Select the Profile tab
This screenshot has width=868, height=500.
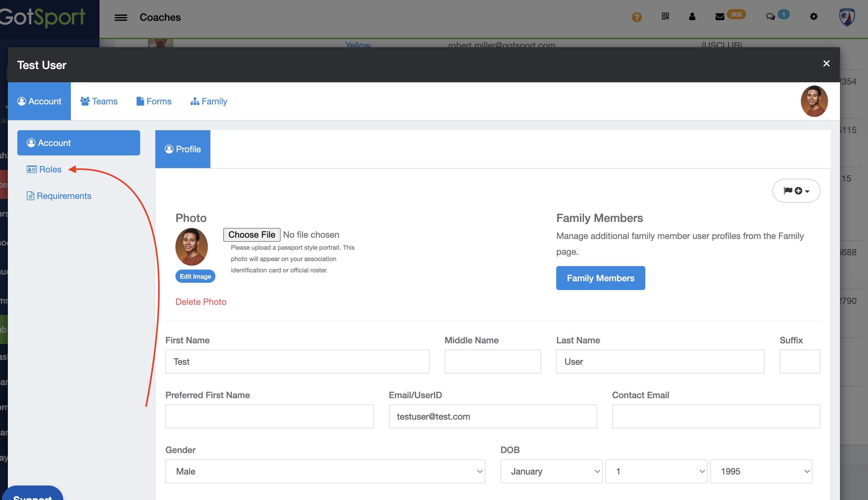pyautogui.click(x=183, y=149)
